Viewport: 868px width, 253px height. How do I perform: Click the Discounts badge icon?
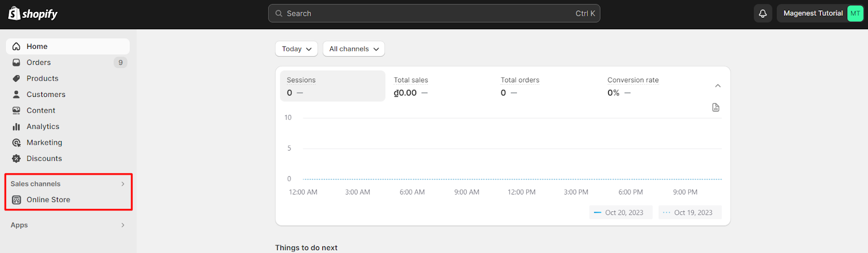point(16,159)
